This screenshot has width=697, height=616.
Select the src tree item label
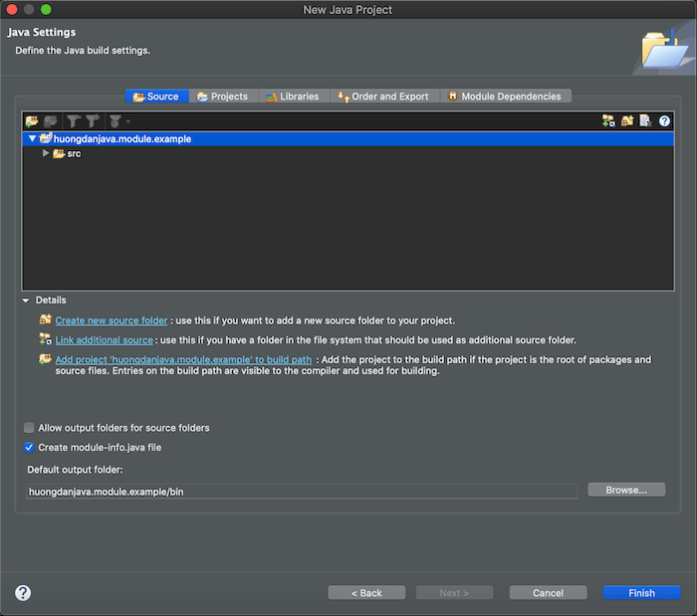click(74, 153)
